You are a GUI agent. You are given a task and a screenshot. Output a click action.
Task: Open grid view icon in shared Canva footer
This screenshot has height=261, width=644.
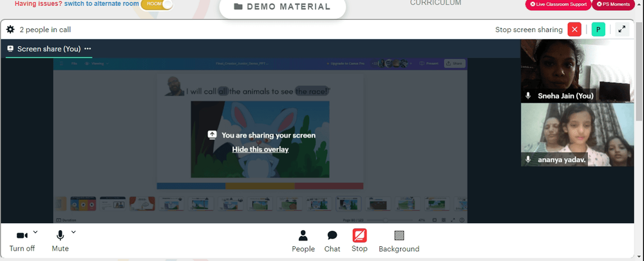pyautogui.click(x=444, y=220)
